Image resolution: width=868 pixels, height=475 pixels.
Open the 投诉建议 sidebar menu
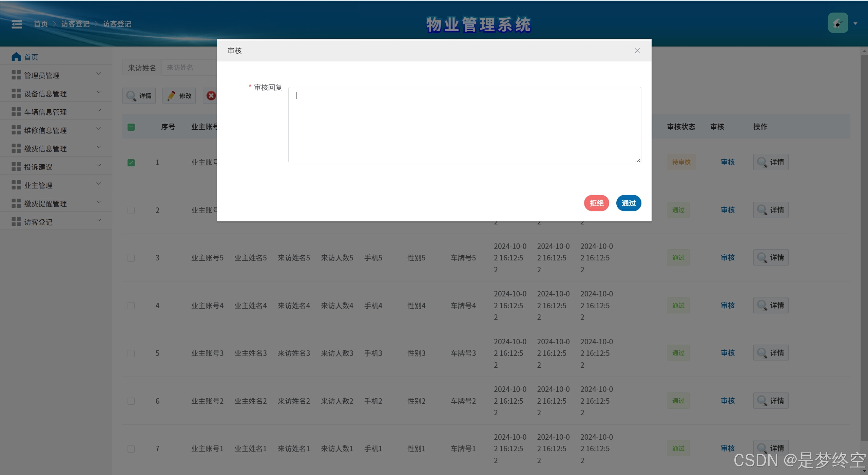[38, 167]
